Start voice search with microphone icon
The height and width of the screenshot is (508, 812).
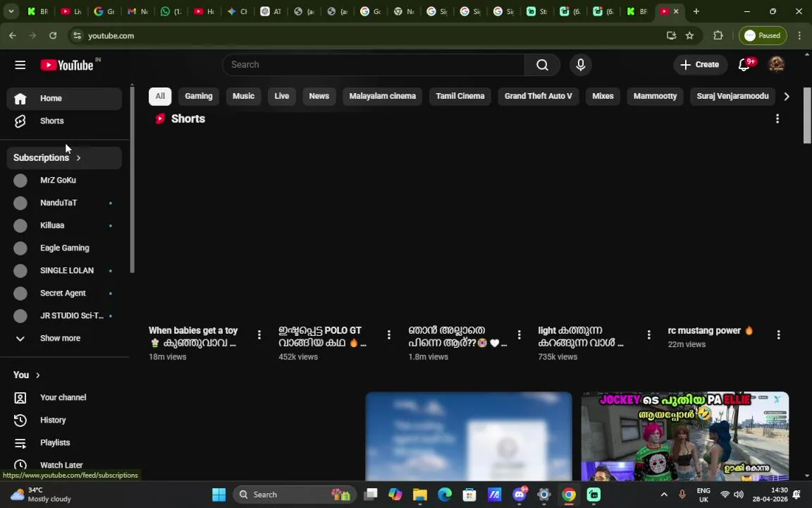[x=581, y=65]
